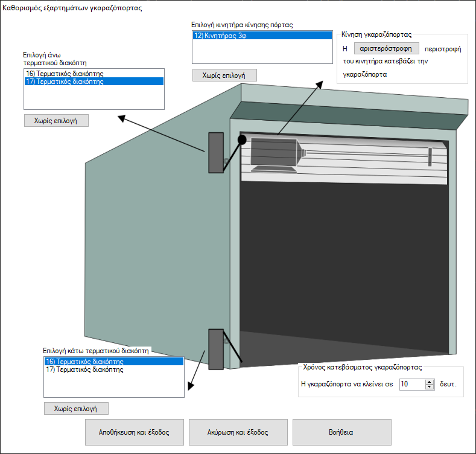Click Ακύρωση και έξοδος to cancel
This screenshot has height=454, width=476.
click(x=238, y=432)
